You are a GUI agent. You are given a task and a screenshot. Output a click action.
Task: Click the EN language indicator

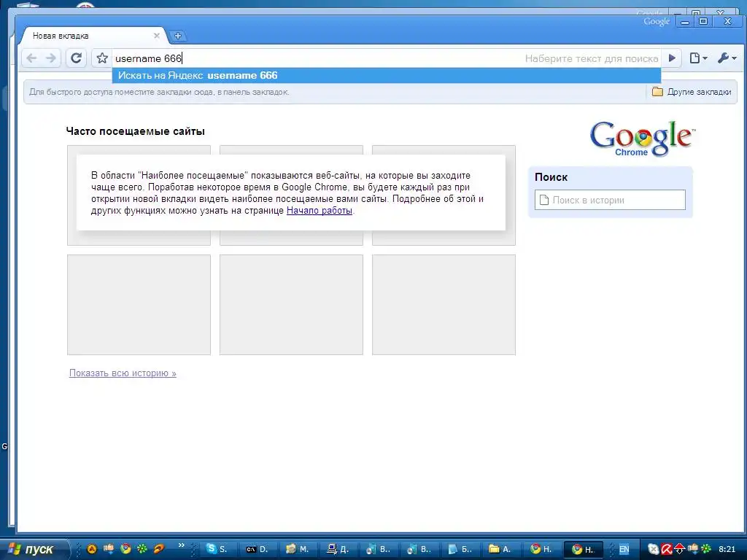coord(624,550)
